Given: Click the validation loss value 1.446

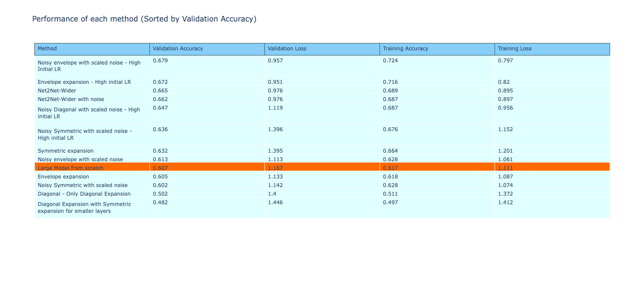Looking at the screenshot, I should coord(275,203).
